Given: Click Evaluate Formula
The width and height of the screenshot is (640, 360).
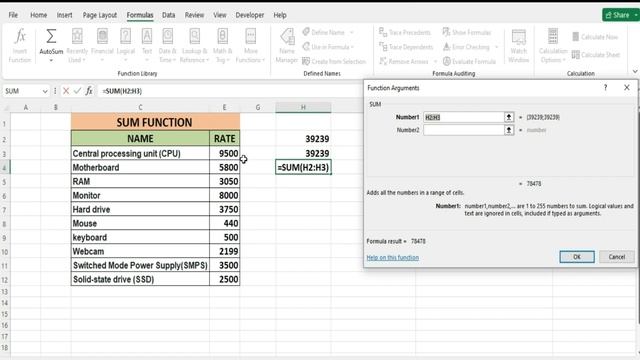Looking at the screenshot, I should click(x=469, y=62).
